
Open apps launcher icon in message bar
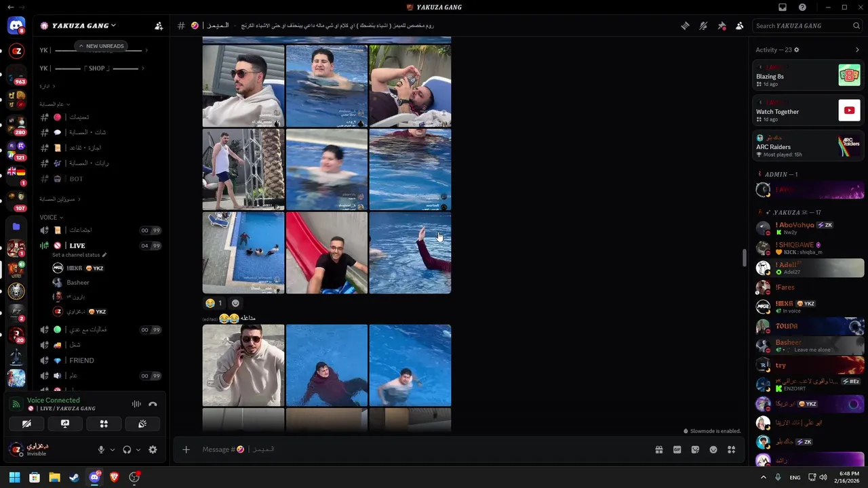[731, 449]
